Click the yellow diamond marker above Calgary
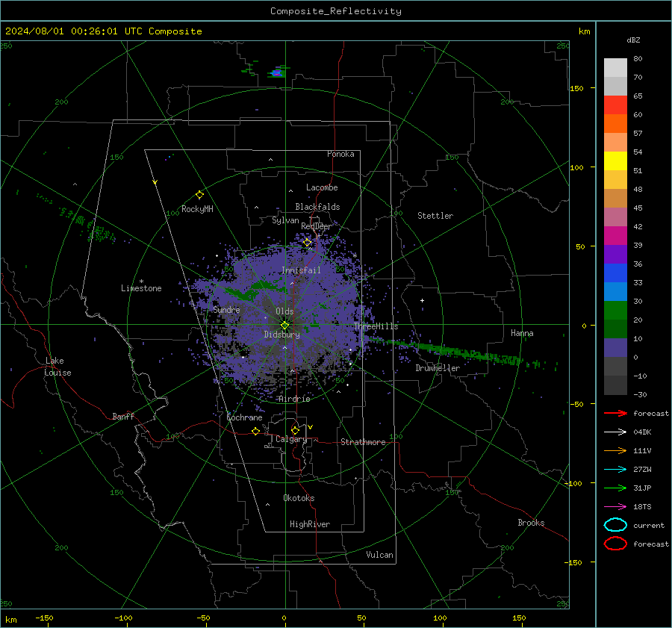Image resolution: width=672 pixels, height=628 pixels. [295, 430]
